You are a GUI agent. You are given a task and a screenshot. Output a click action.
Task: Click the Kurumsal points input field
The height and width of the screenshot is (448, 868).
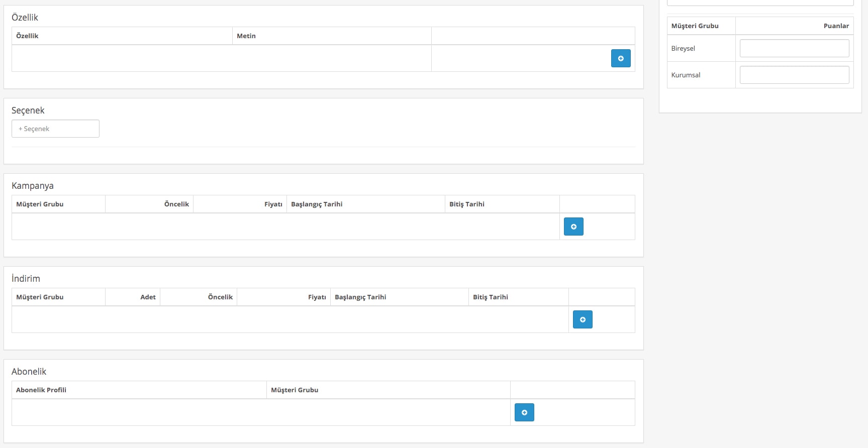[794, 75]
